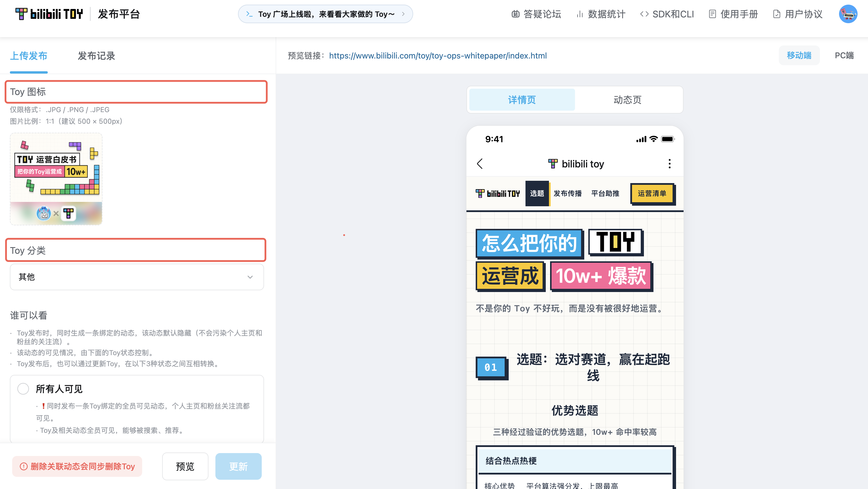Click bilibili TOY logo inside preview nav

click(498, 193)
